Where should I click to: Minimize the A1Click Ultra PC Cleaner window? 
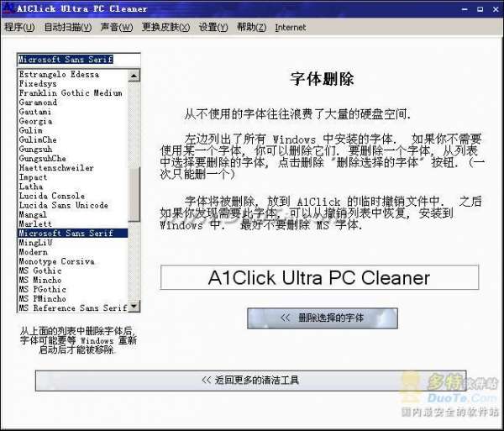(x=465, y=9)
